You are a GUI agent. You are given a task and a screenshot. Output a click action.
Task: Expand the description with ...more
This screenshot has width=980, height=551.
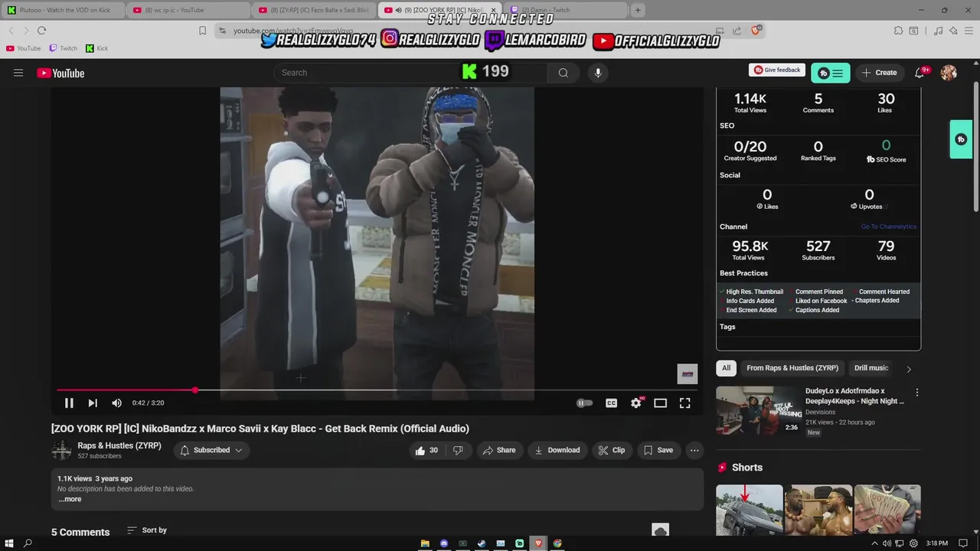click(x=70, y=499)
